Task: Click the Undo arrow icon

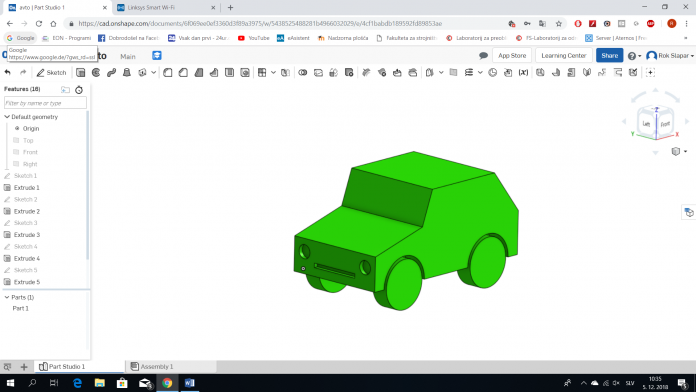Action: coord(8,72)
